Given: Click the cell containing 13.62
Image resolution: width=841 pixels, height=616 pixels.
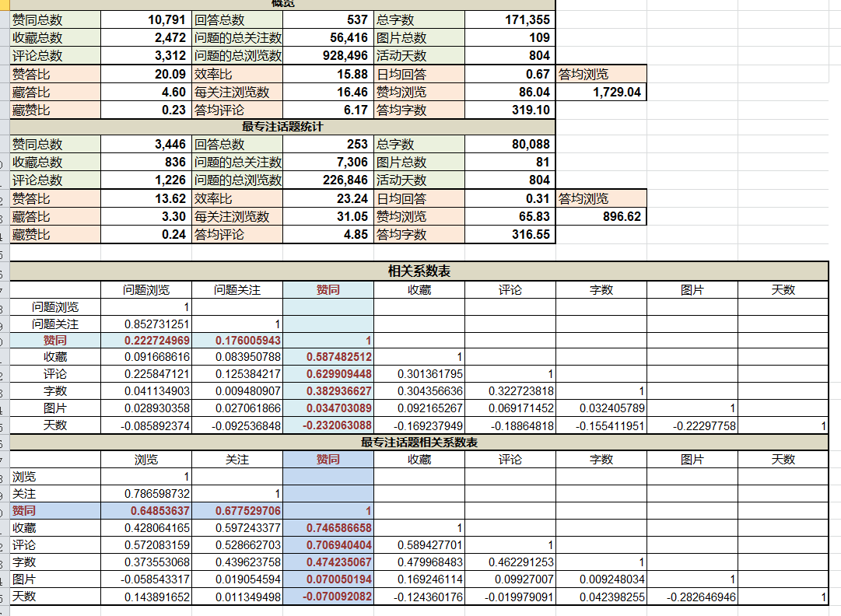Looking at the screenshot, I should pyautogui.click(x=146, y=198).
